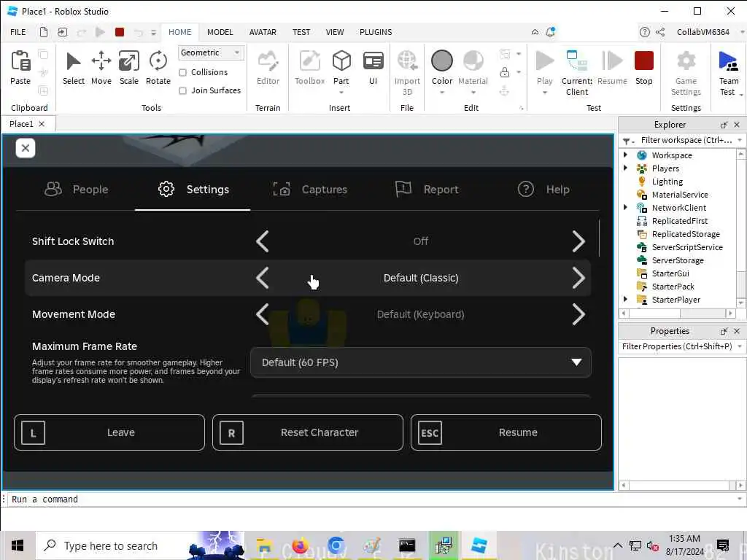Screen dimensions: 747x560
Task: Open the UI insert tool
Action: pyautogui.click(x=373, y=68)
